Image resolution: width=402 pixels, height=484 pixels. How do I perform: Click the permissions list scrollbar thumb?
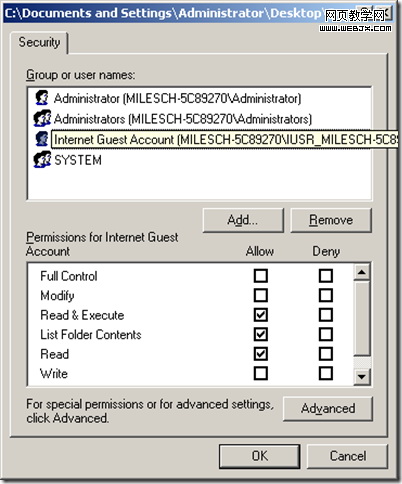pyautogui.click(x=362, y=318)
